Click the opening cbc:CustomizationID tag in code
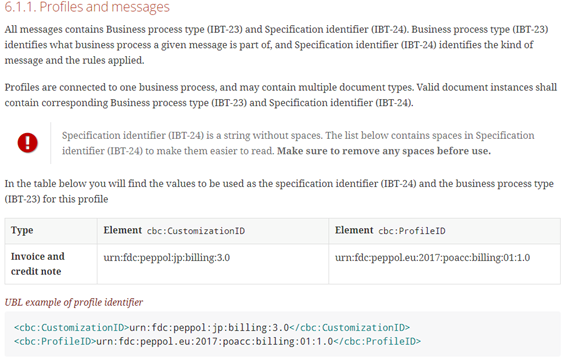 click(72, 328)
